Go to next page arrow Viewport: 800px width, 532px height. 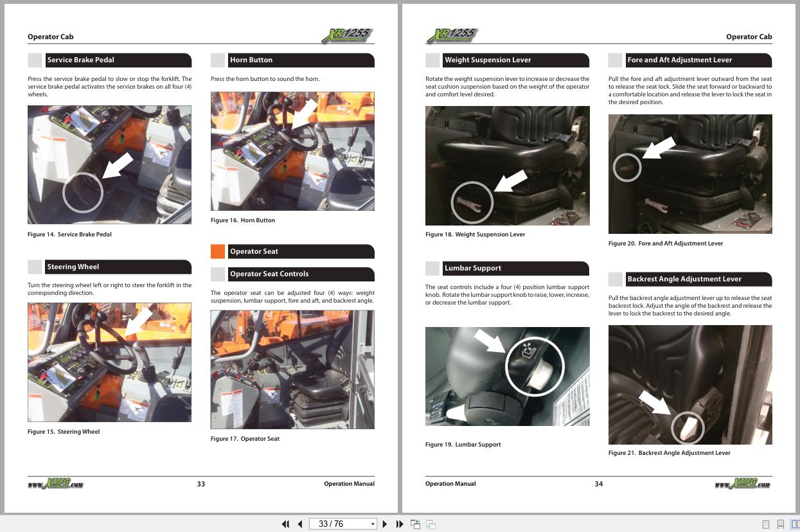[x=385, y=524]
